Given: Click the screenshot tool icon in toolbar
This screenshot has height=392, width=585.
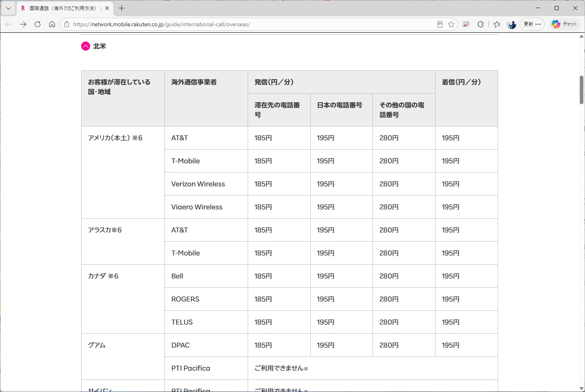Looking at the screenshot, I should 466,24.
